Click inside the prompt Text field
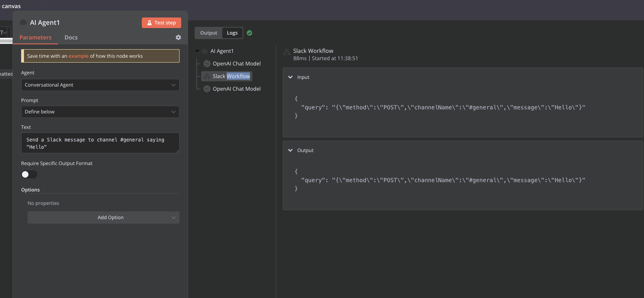The height and width of the screenshot is (298, 644). tap(100, 143)
